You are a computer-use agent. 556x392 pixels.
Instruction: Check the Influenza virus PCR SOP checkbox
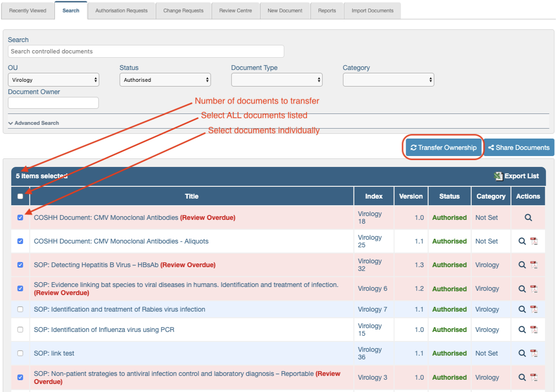20,330
